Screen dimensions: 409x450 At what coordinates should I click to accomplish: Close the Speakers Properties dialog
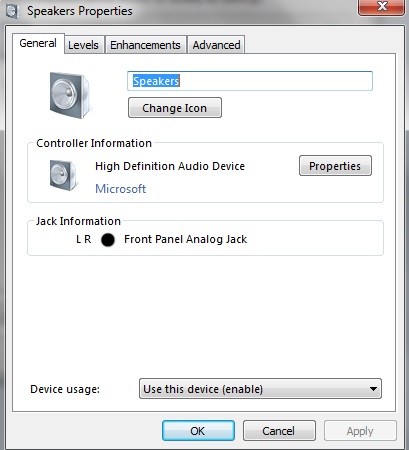[382, 7]
